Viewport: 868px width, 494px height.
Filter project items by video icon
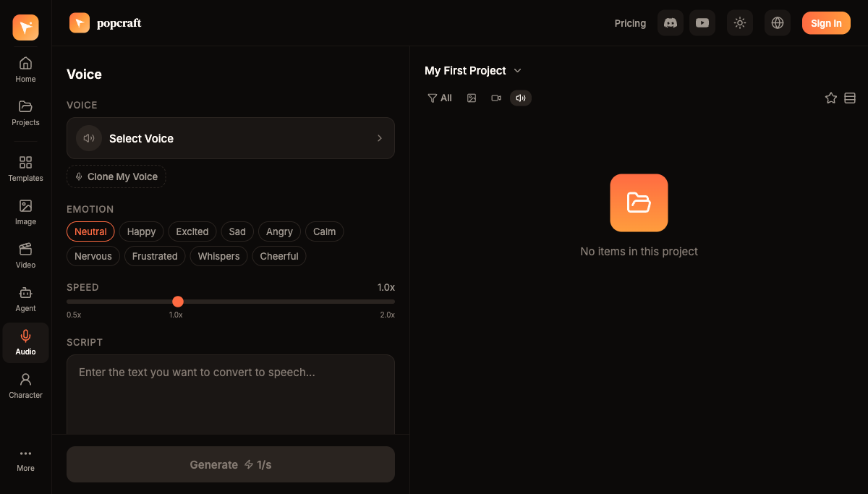(496, 98)
